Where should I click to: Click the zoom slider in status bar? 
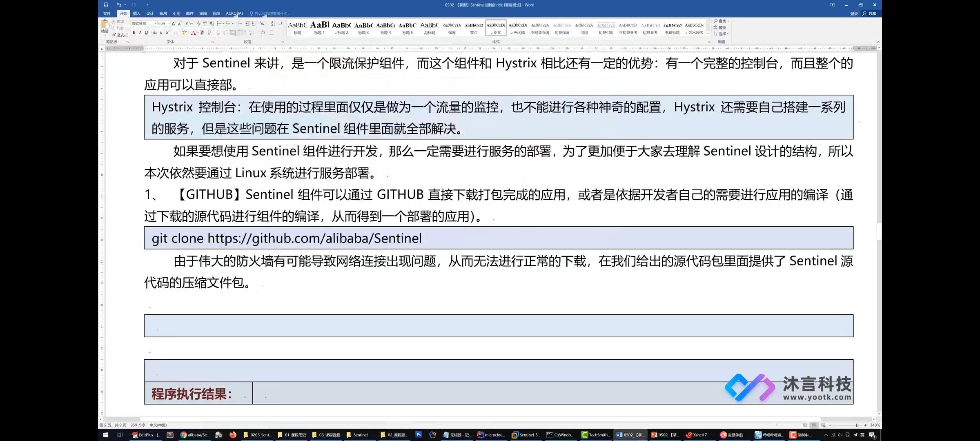point(848,425)
